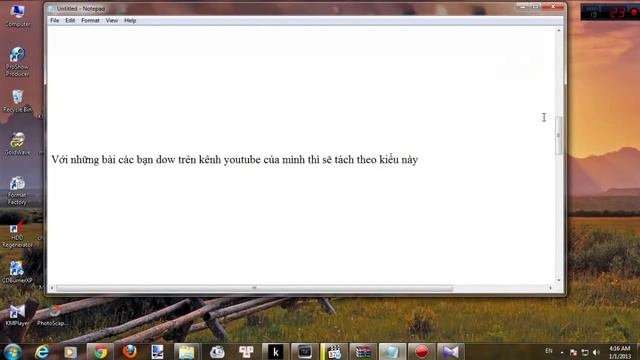640x360 pixels.
Task: Launch Internet Explorer from the taskbar
Action: tap(42, 351)
